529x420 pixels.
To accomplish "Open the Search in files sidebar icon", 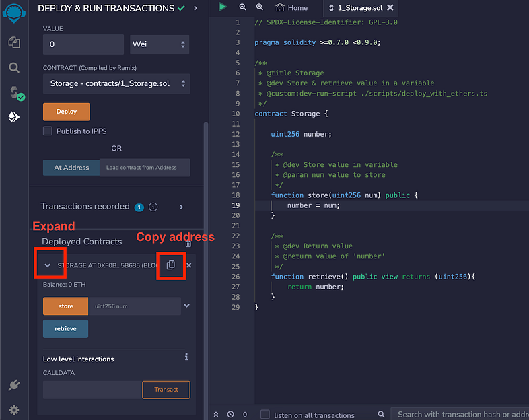I will tap(14, 67).
